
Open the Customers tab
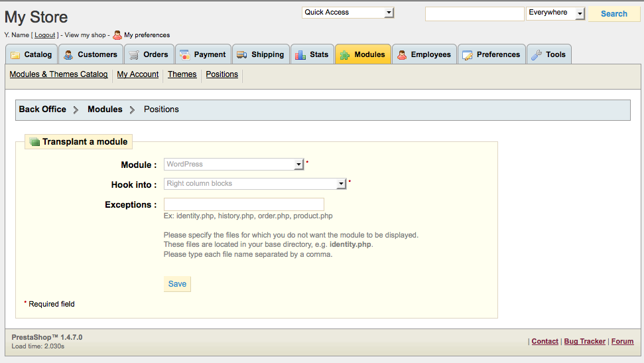(x=91, y=54)
